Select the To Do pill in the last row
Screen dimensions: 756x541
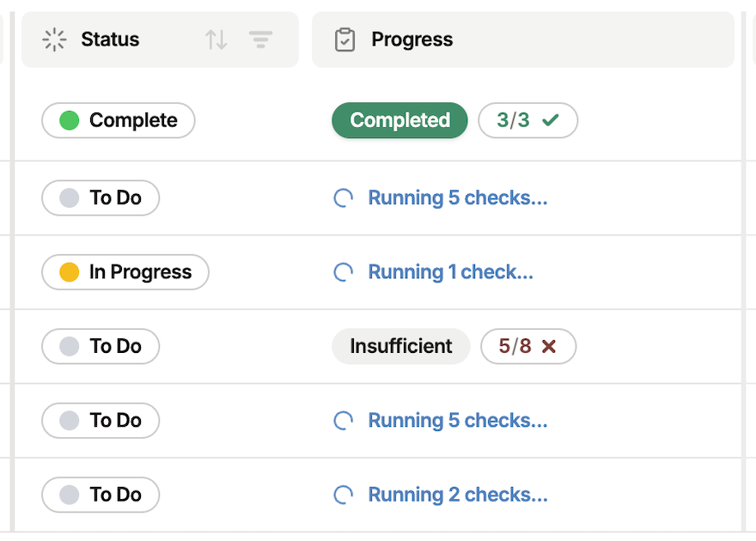pyautogui.click(x=100, y=495)
